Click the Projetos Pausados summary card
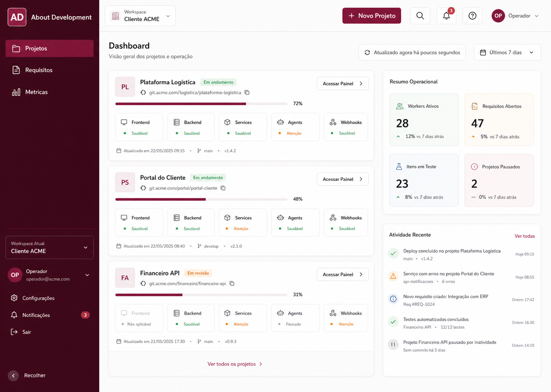Viewport: 551px width, 392px height. point(499,180)
